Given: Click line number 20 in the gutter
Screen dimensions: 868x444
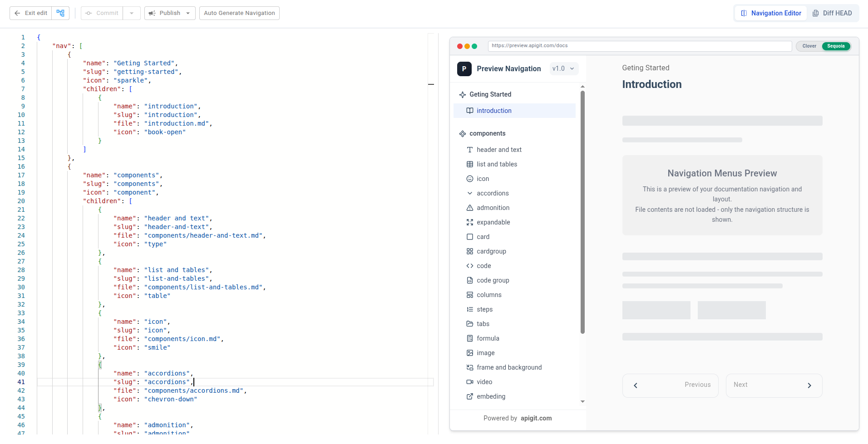Looking at the screenshot, I should [21, 201].
